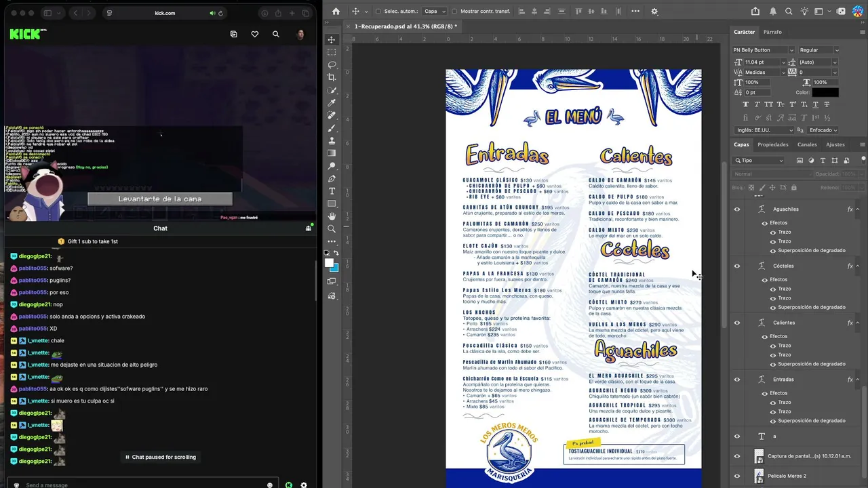The height and width of the screenshot is (488, 868).
Task: Filter layers by pixel layers icon
Action: [x=800, y=161]
